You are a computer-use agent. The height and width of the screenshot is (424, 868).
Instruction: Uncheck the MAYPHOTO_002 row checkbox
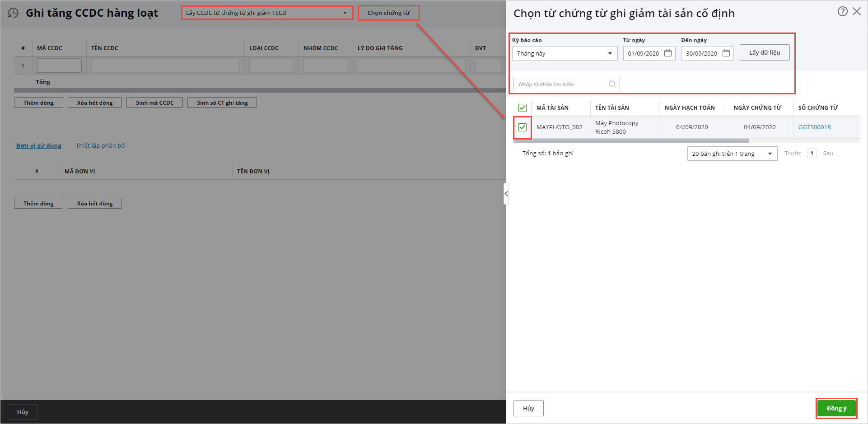[523, 127]
